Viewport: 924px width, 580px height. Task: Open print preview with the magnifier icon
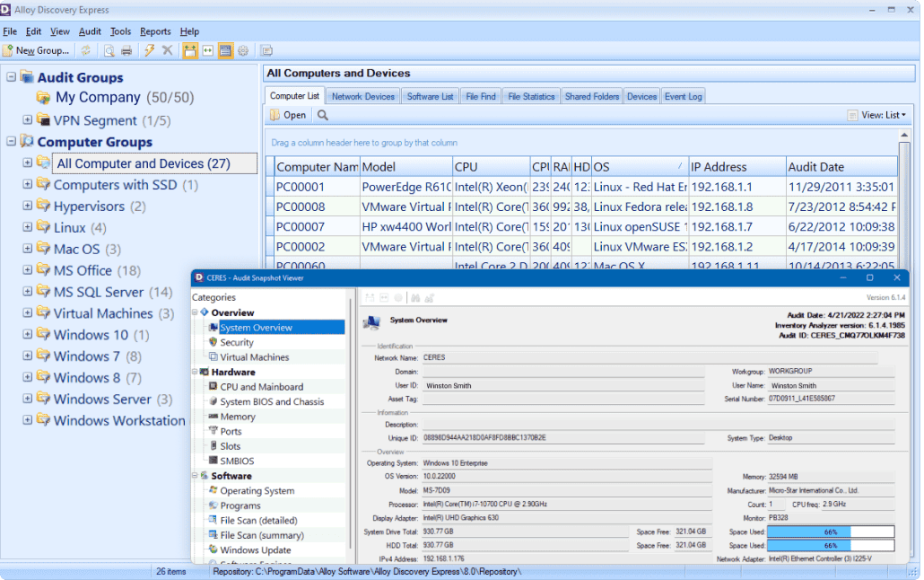109,50
